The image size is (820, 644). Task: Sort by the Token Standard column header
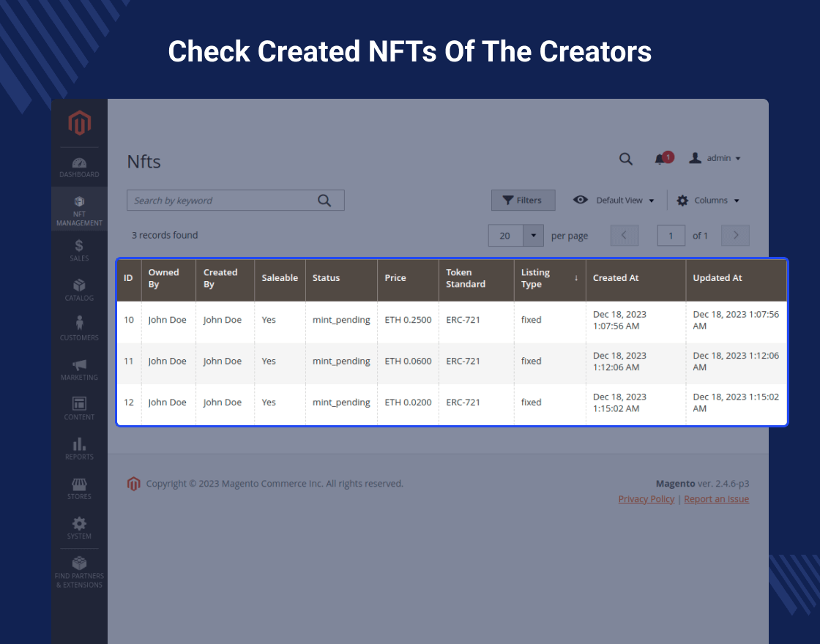point(477,279)
